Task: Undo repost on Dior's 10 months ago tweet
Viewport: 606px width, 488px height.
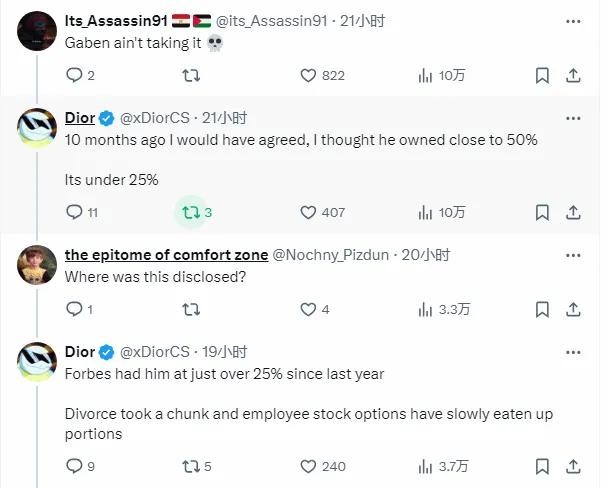Action: (x=190, y=212)
